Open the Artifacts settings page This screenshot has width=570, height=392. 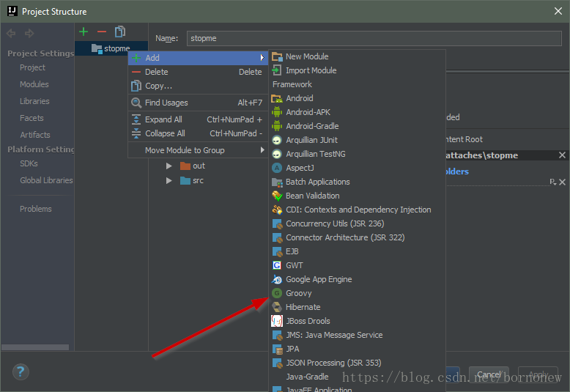coord(35,135)
